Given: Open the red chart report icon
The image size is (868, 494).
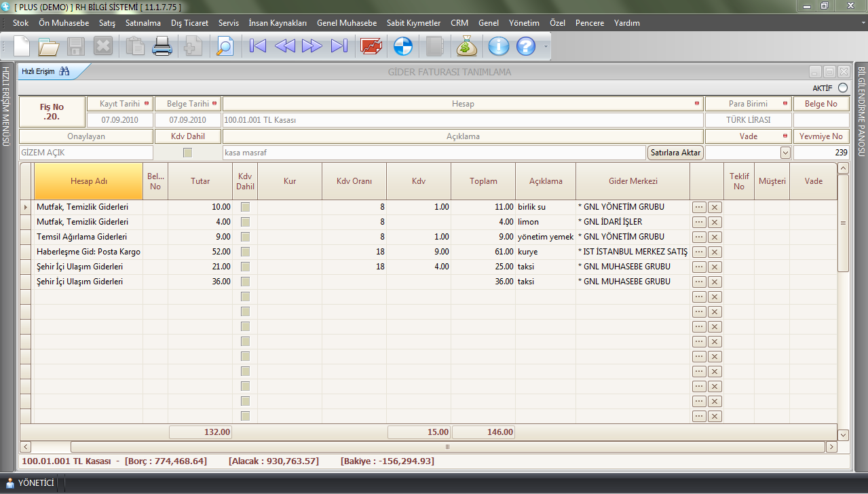Looking at the screenshot, I should tap(371, 46).
